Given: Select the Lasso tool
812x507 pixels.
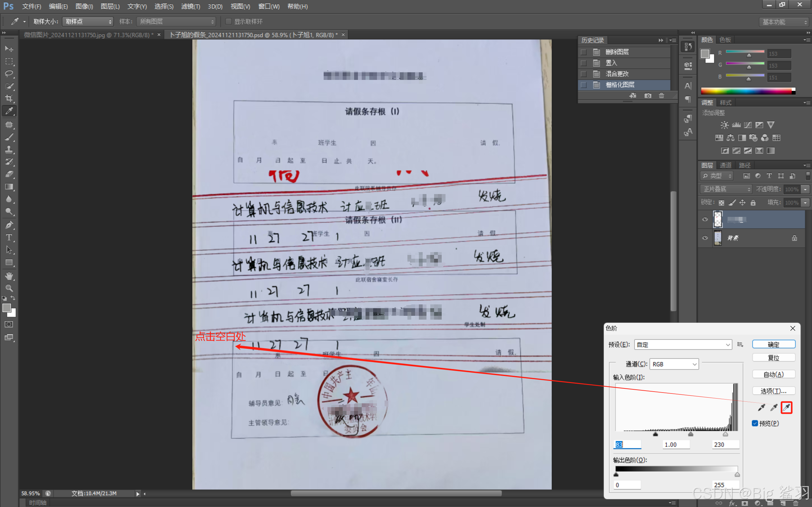Looking at the screenshot, I should click(x=9, y=74).
